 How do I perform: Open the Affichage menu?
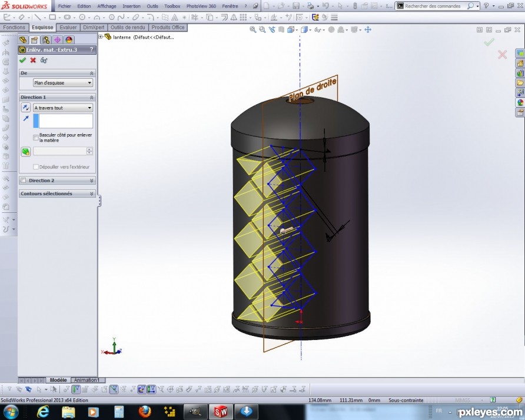point(107,6)
